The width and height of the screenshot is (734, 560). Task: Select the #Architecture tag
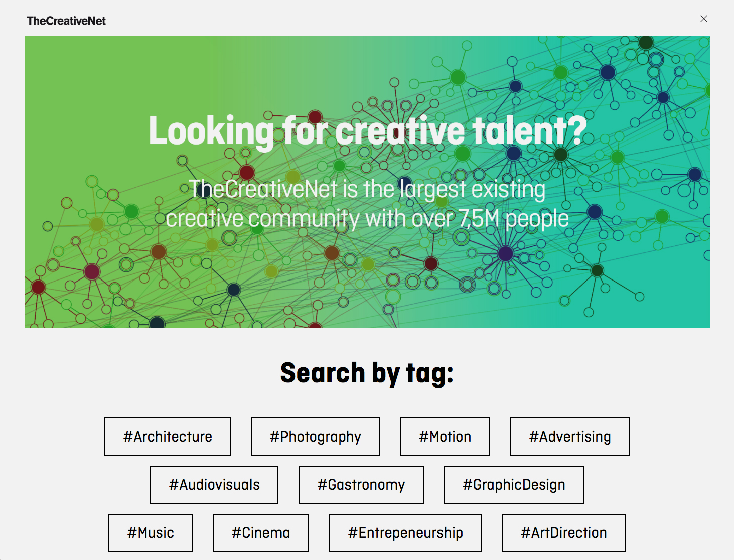(x=168, y=437)
